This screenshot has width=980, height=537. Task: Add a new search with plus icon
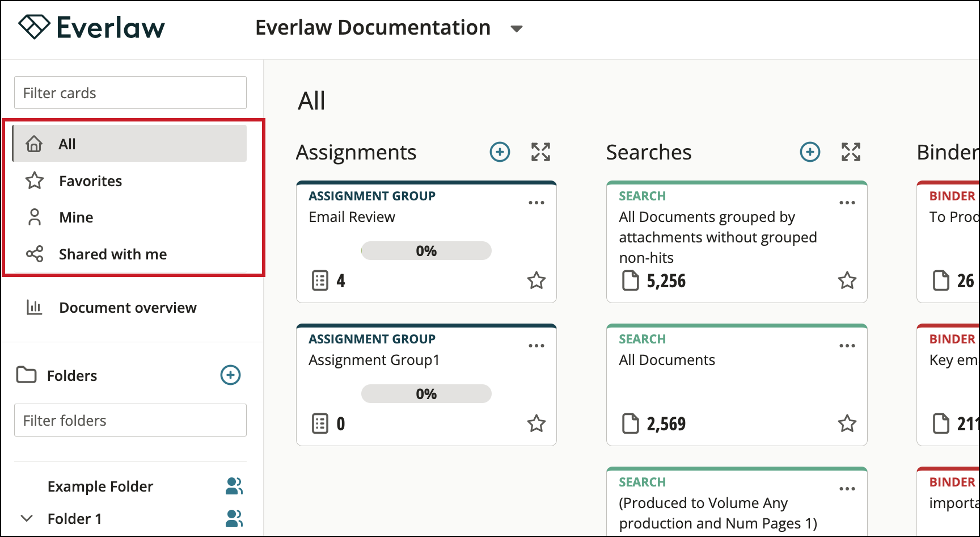810,152
